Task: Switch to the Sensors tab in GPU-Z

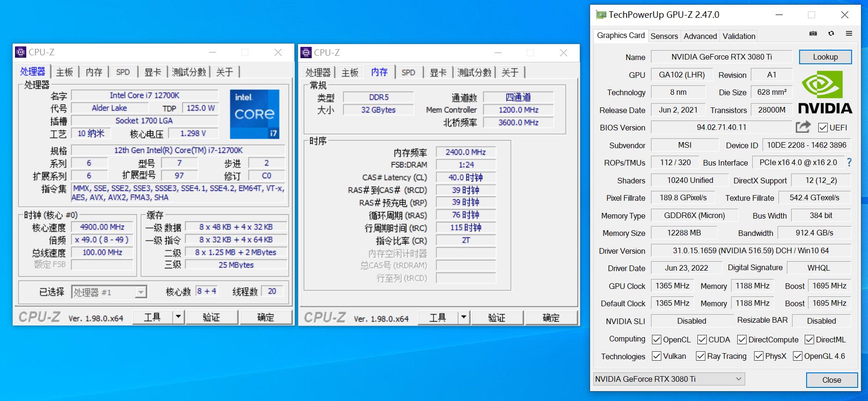Action: [664, 36]
